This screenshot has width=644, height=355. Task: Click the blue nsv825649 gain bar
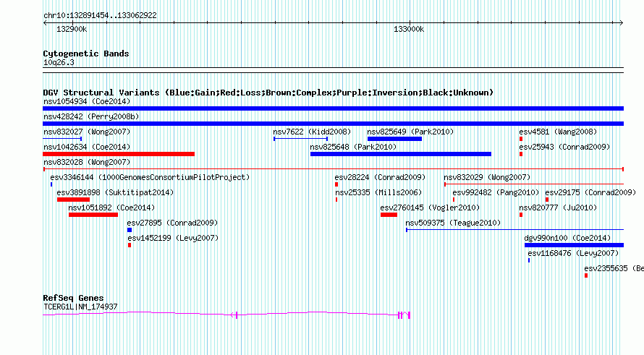point(394,139)
